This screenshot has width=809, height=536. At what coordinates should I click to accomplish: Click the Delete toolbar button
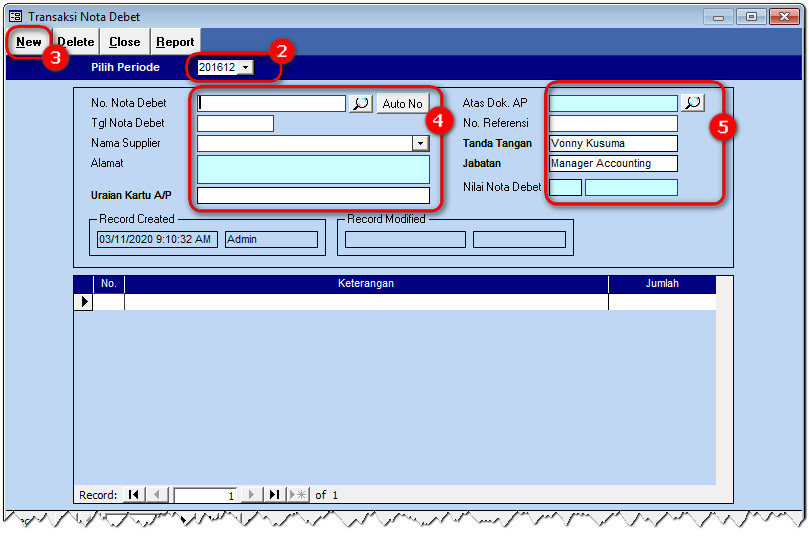click(76, 42)
